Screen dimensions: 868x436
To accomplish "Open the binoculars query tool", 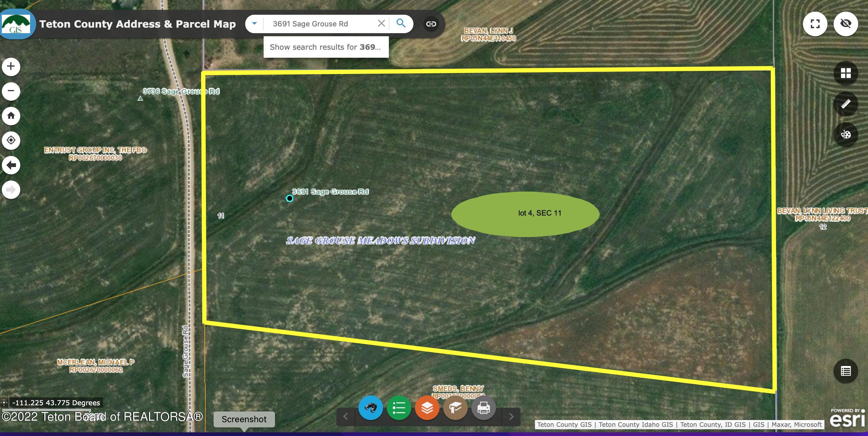I will click(370, 408).
